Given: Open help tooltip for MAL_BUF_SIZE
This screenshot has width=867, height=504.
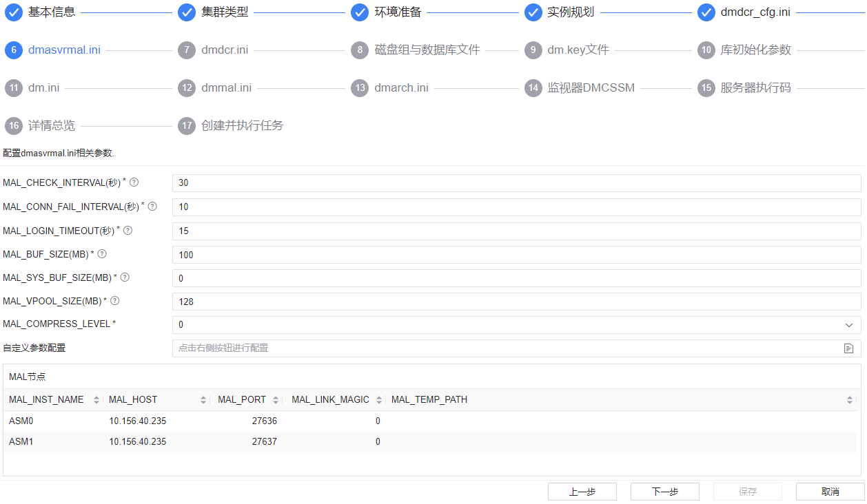Looking at the screenshot, I should (x=102, y=254).
